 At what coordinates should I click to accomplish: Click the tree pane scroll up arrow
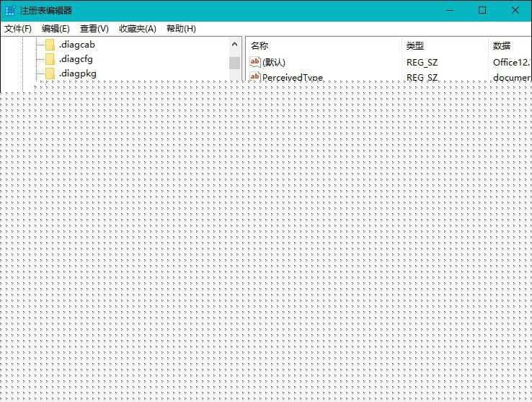click(x=234, y=45)
